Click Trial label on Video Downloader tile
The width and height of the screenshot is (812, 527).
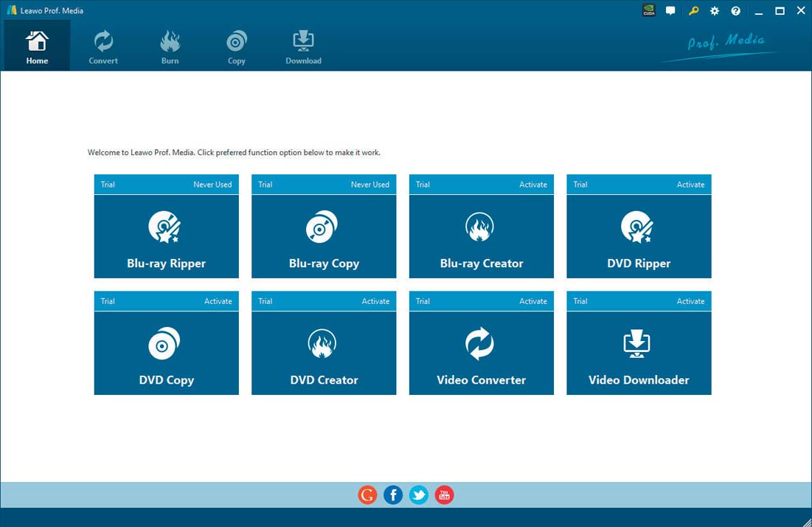pyautogui.click(x=580, y=301)
